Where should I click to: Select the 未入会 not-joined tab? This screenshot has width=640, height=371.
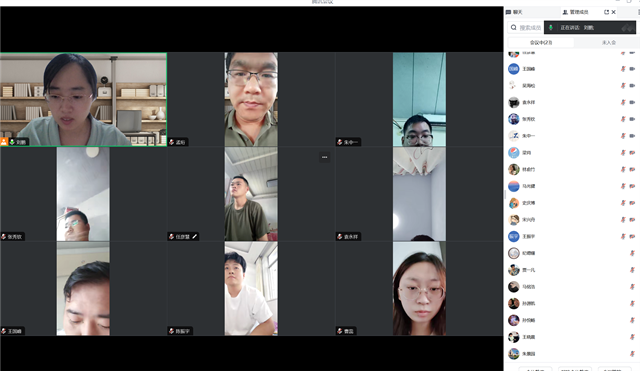coord(608,42)
